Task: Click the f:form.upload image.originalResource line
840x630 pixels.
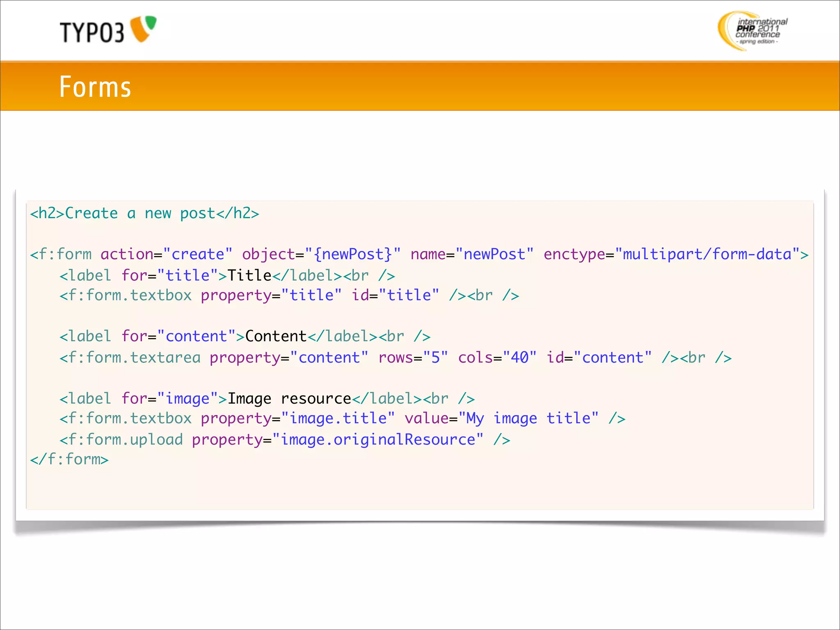Action: tap(285, 440)
